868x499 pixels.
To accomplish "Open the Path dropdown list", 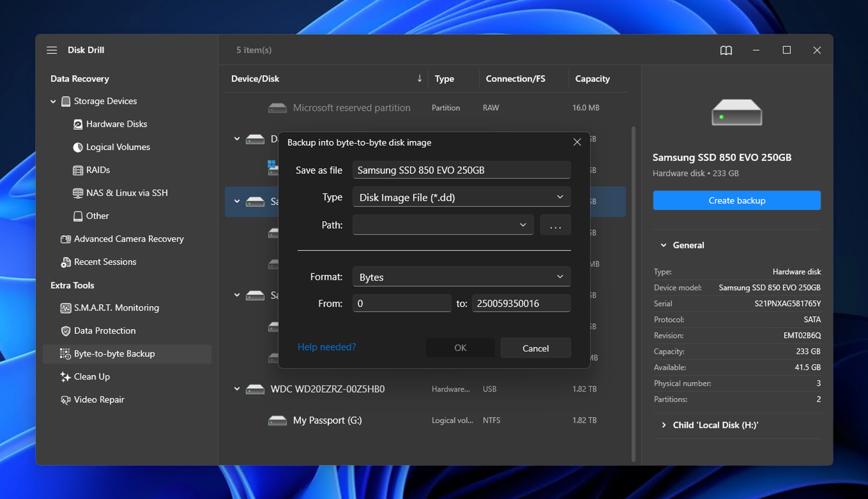I will (x=443, y=225).
